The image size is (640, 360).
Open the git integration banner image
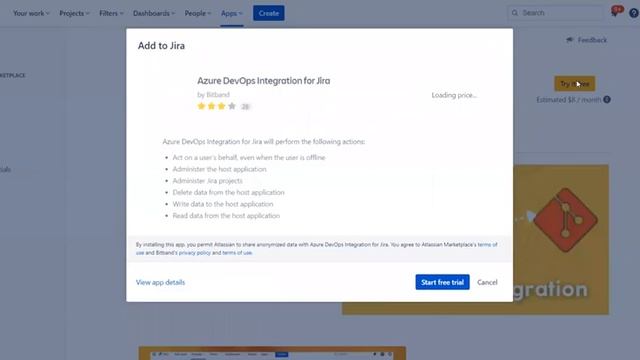coord(561,240)
